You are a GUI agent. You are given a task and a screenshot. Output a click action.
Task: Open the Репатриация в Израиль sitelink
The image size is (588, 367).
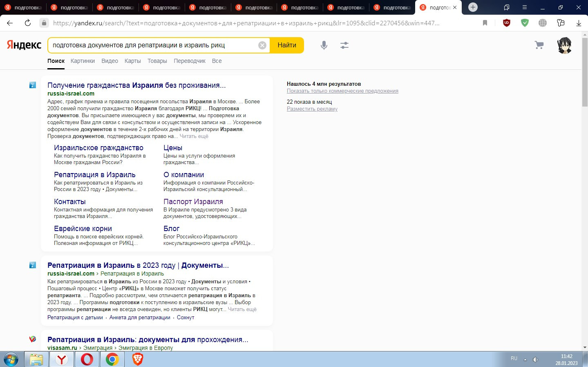click(x=95, y=175)
